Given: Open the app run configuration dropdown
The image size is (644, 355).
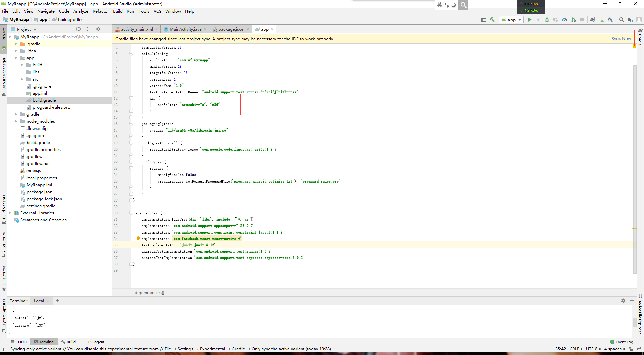Looking at the screenshot, I should (x=511, y=20).
